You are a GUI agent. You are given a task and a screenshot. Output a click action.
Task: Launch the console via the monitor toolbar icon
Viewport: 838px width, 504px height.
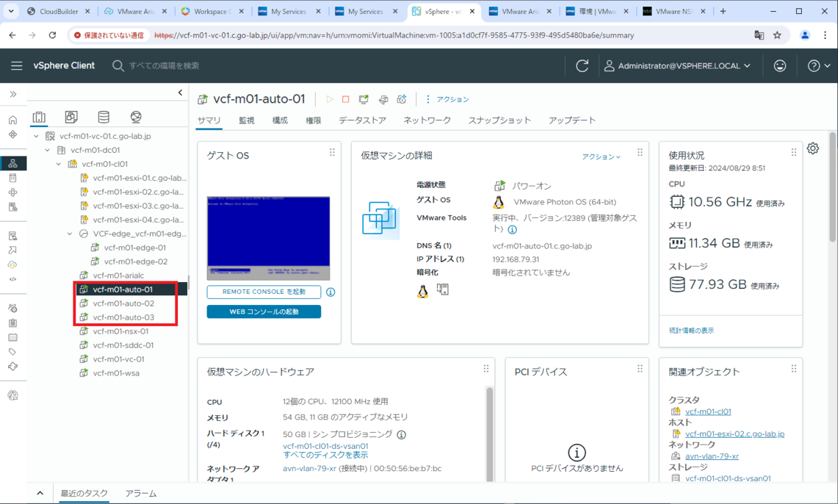tap(363, 100)
